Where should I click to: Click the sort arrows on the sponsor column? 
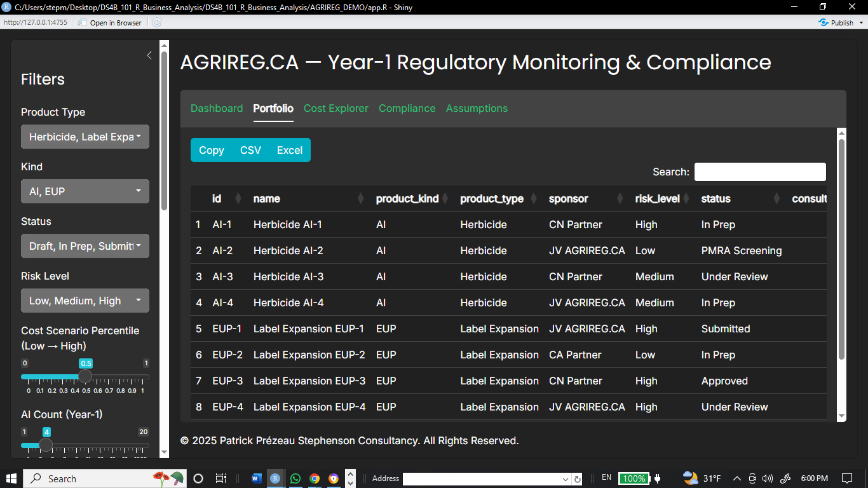pyautogui.click(x=620, y=199)
